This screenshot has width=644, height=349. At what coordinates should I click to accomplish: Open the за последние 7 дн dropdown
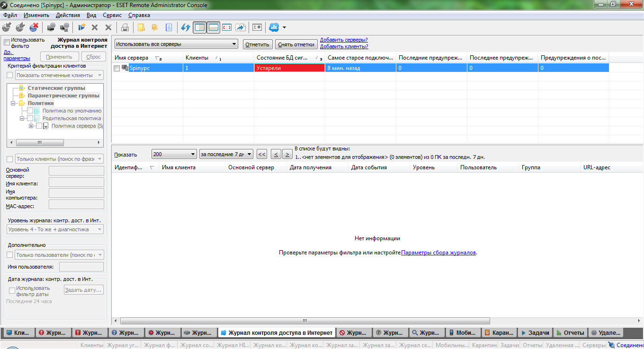(226, 154)
